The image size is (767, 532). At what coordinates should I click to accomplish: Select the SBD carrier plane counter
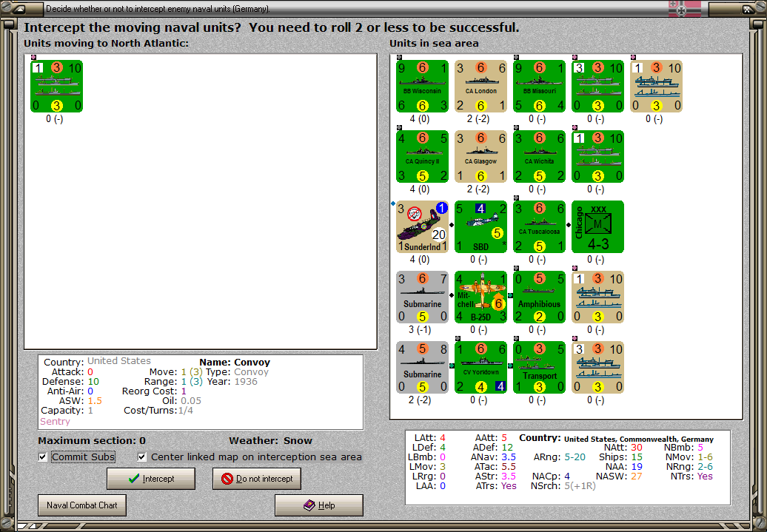click(x=480, y=227)
